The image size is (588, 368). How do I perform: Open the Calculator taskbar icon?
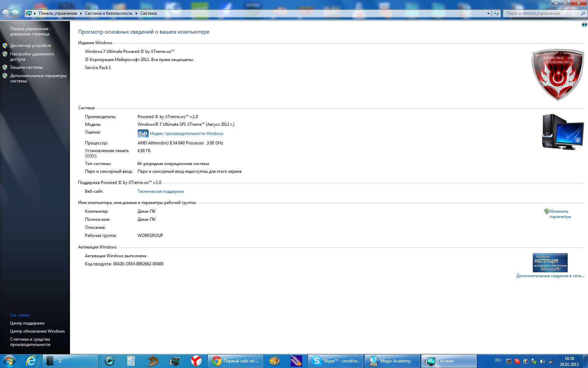pyautogui.click(x=131, y=361)
